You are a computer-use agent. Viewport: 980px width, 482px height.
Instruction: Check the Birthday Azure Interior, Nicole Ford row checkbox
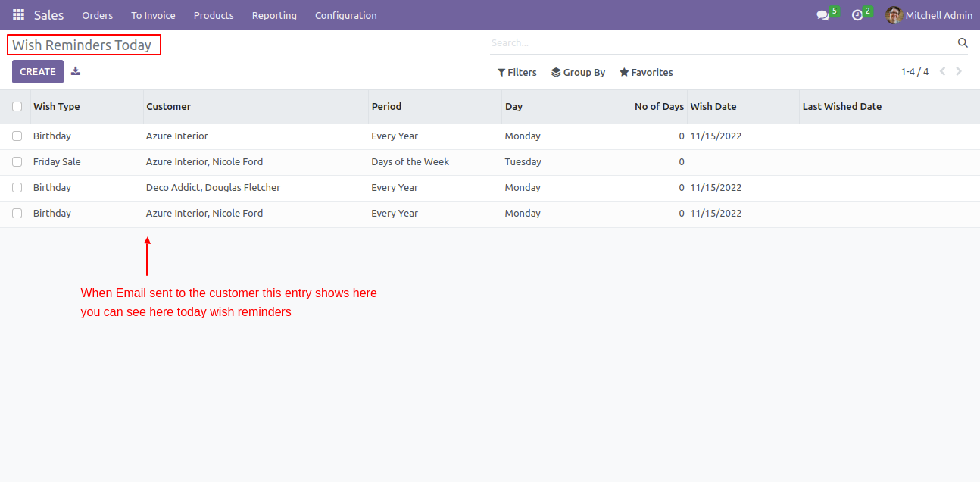(x=17, y=214)
